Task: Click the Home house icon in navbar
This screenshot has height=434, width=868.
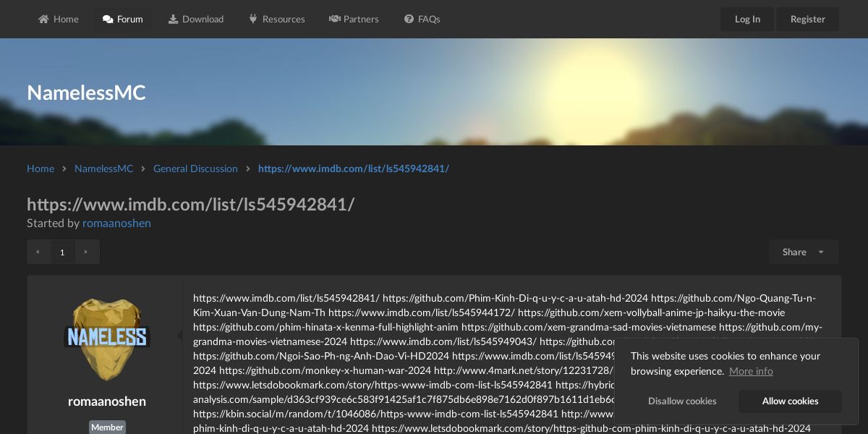Action: point(43,19)
